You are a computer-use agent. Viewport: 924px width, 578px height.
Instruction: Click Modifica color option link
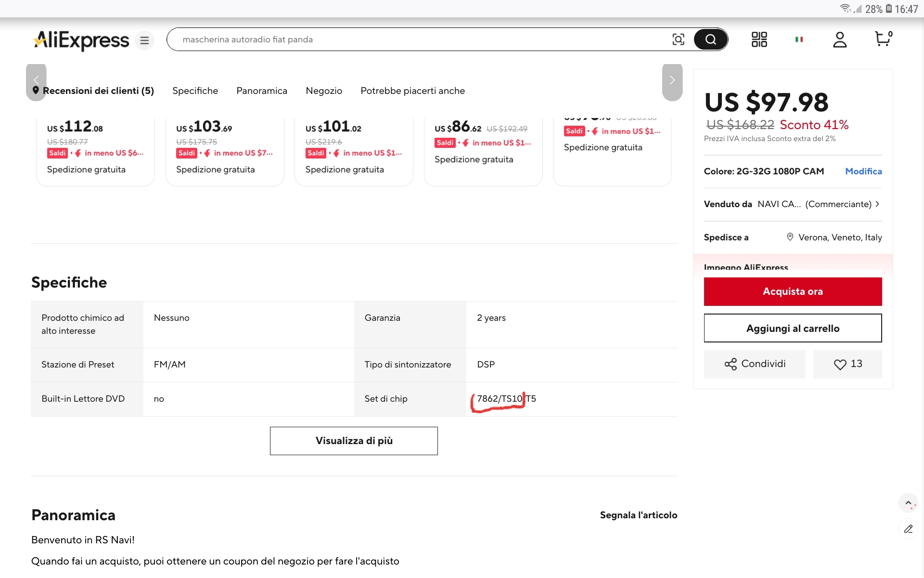pos(863,171)
